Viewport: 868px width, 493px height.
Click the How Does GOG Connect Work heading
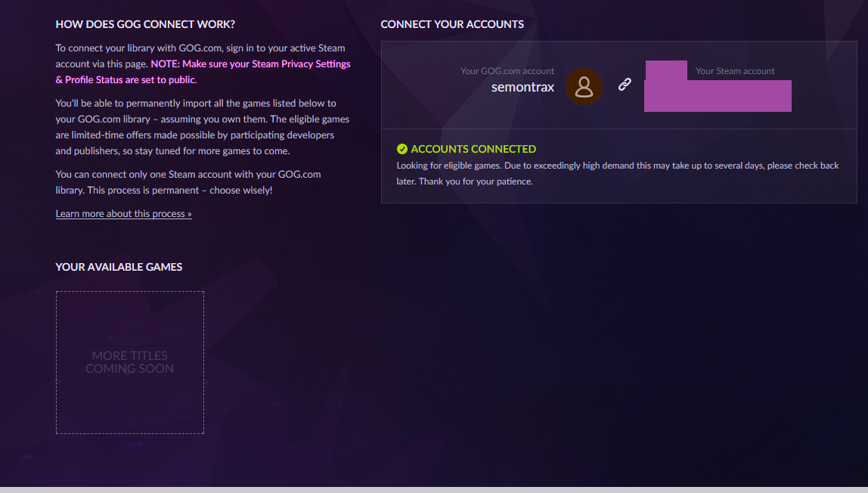click(x=145, y=24)
